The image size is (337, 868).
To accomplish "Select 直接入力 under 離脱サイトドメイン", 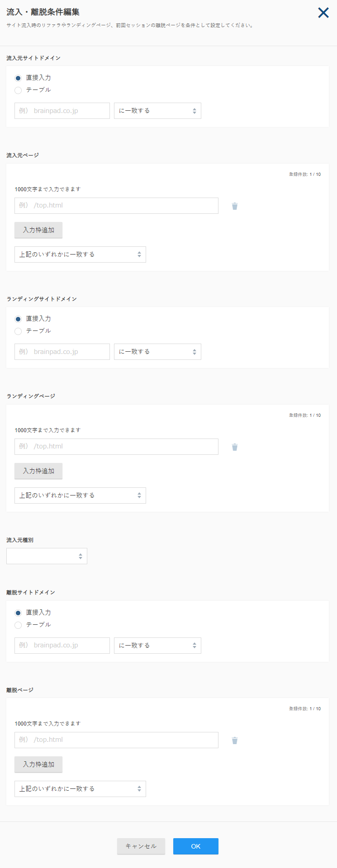I will 18,613.
